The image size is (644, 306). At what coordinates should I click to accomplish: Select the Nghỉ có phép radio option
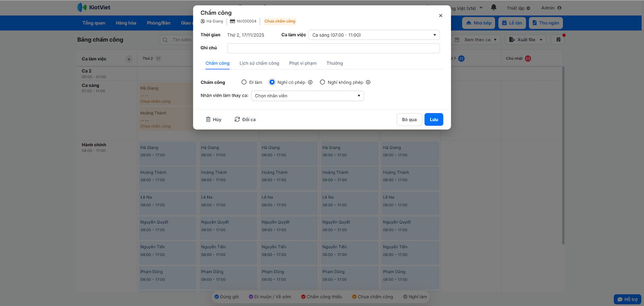tap(272, 82)
